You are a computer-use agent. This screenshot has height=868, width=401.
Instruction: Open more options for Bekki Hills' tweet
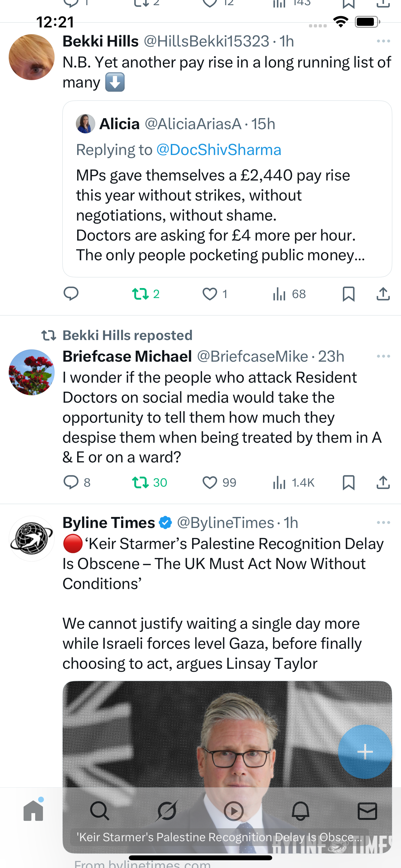384,41
